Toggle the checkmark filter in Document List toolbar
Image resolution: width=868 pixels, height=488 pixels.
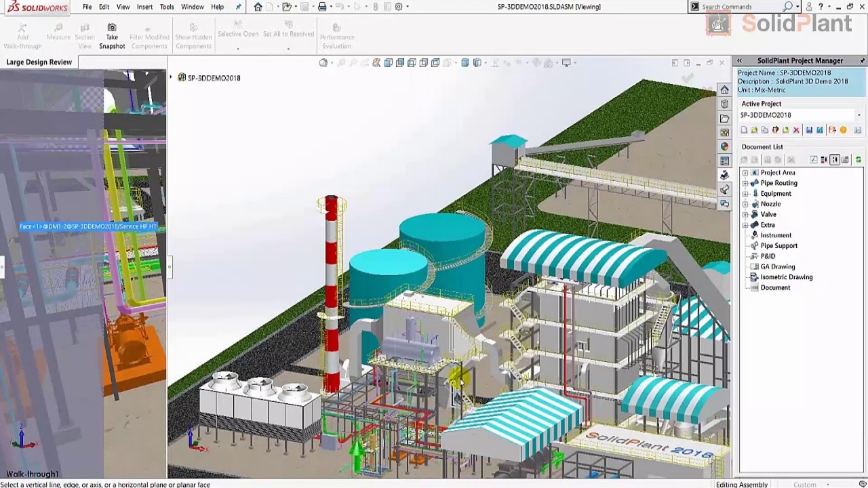(814, 160)
